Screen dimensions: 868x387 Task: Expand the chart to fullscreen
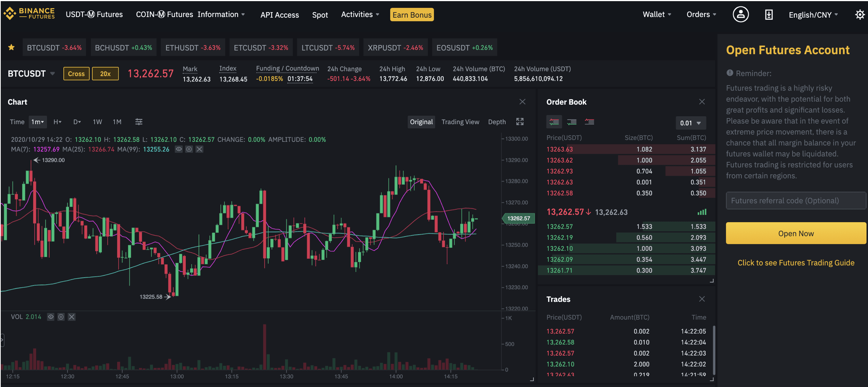click(520, 121)
